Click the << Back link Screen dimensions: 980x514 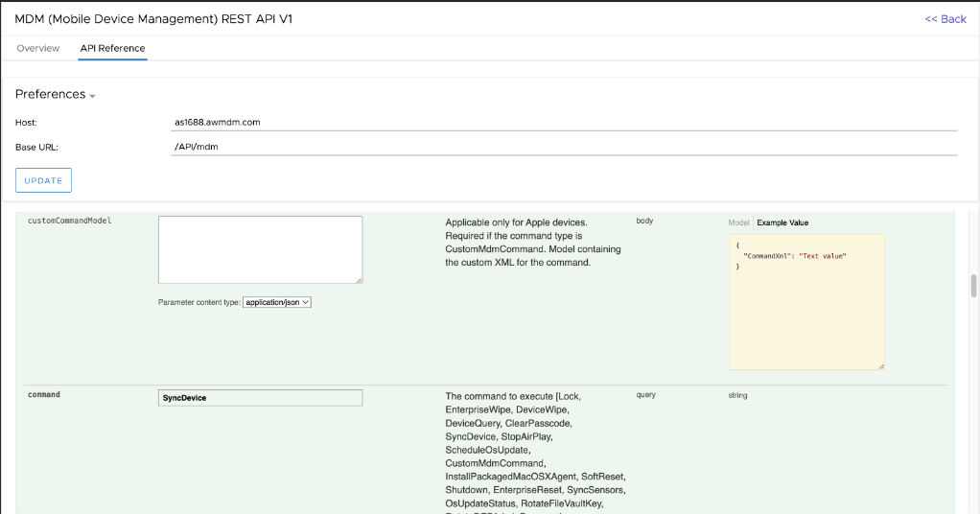pyautogui.click(x=945, y=19)
